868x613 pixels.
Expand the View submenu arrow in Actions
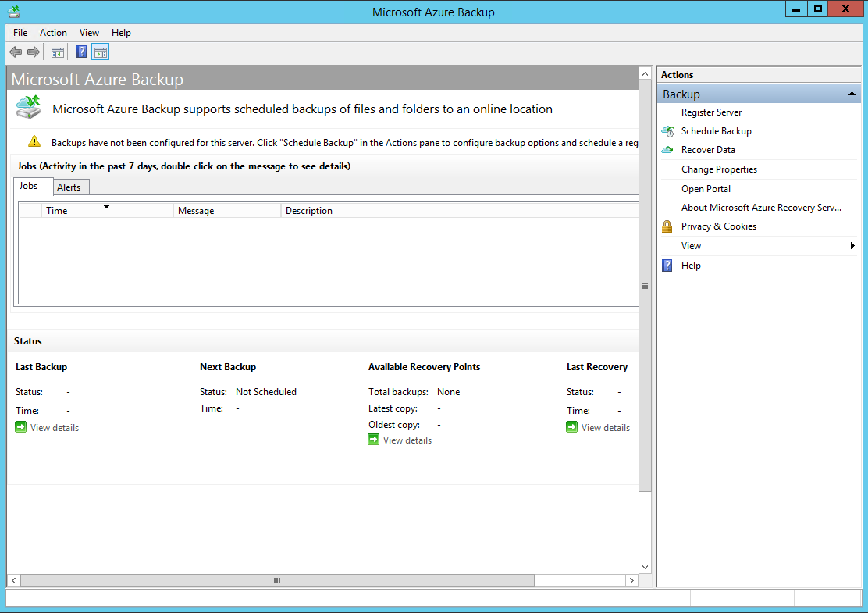pyautogui.click(x=852, y=246)
